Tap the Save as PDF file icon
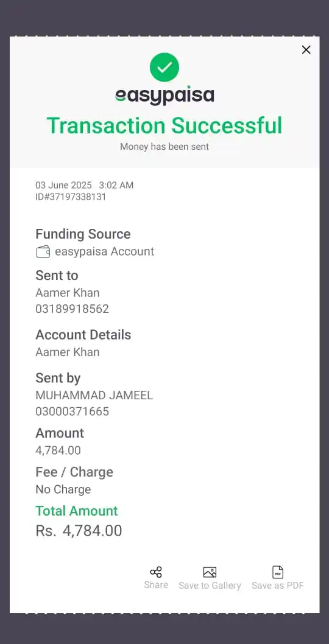Screen dimensions: 329x644 278,572
